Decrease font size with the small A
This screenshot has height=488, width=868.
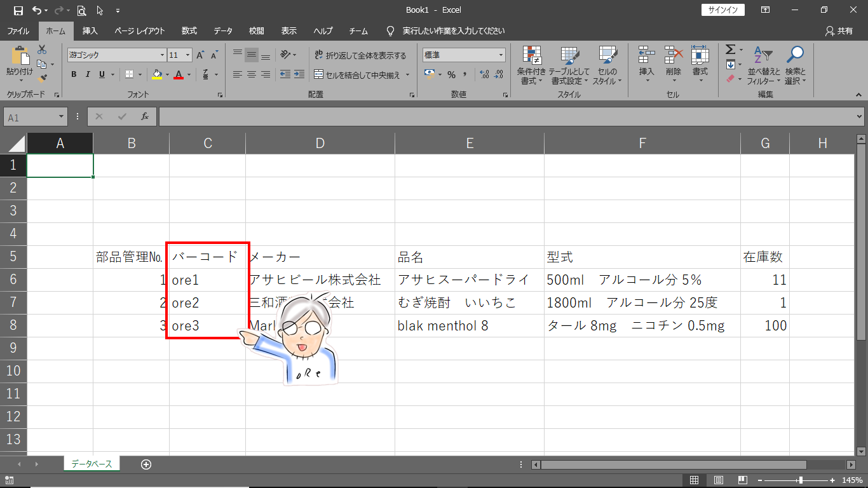tap(215, 55)
